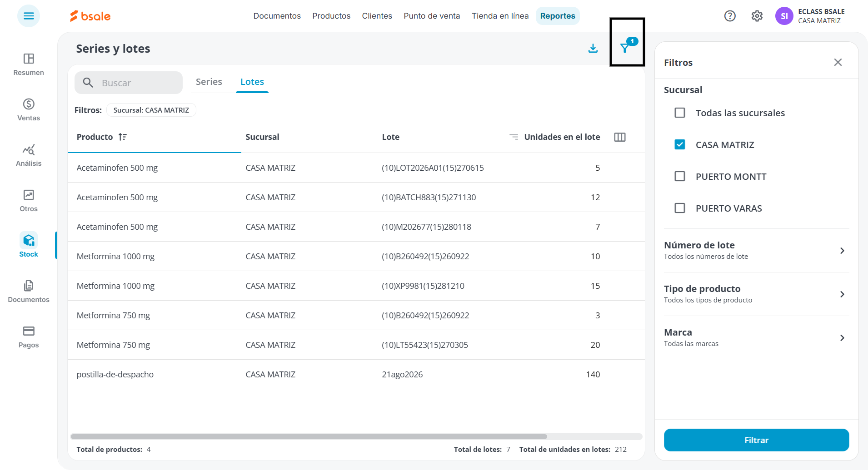Viewport: 868px width, 470px height.
Task: Select lot (10)BATCH883(15)271130
Action: pos(429,198)
